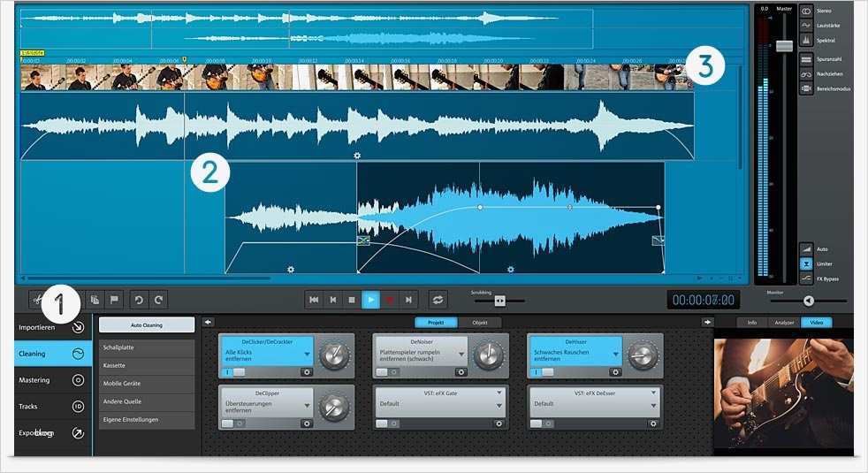Open the Mastering section
Screen dimensions: 868x473
[x=53, y=380]
